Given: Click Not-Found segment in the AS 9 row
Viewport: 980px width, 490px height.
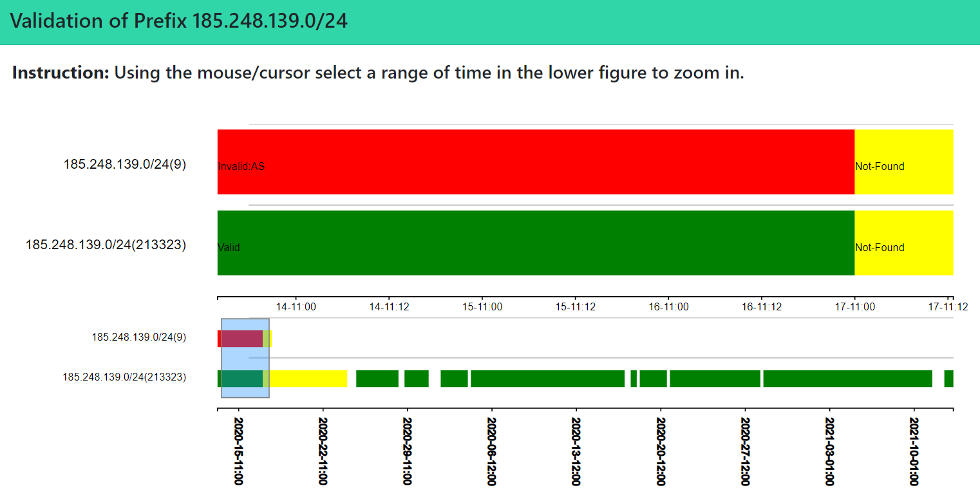Looking at the screenshot, I should pos(904,162).
